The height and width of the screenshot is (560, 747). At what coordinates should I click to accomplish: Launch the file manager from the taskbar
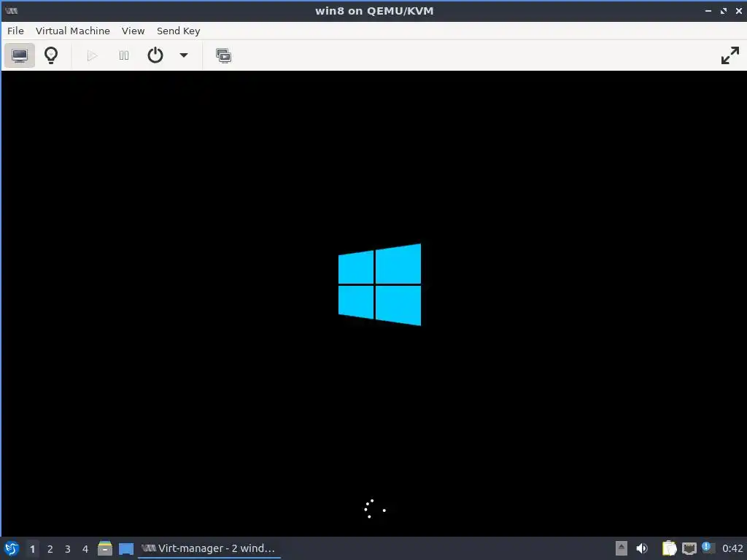point(105,548)
